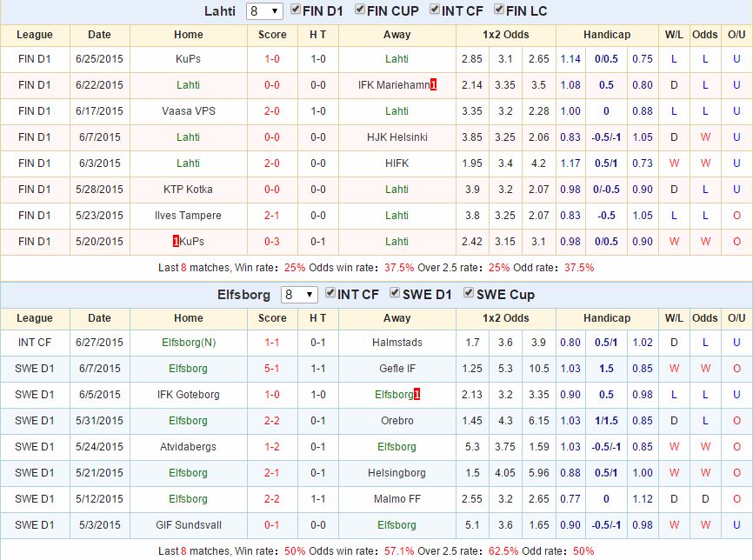
Task: Open the Ilves Tampere team link
Action: [x=188, y=215]
